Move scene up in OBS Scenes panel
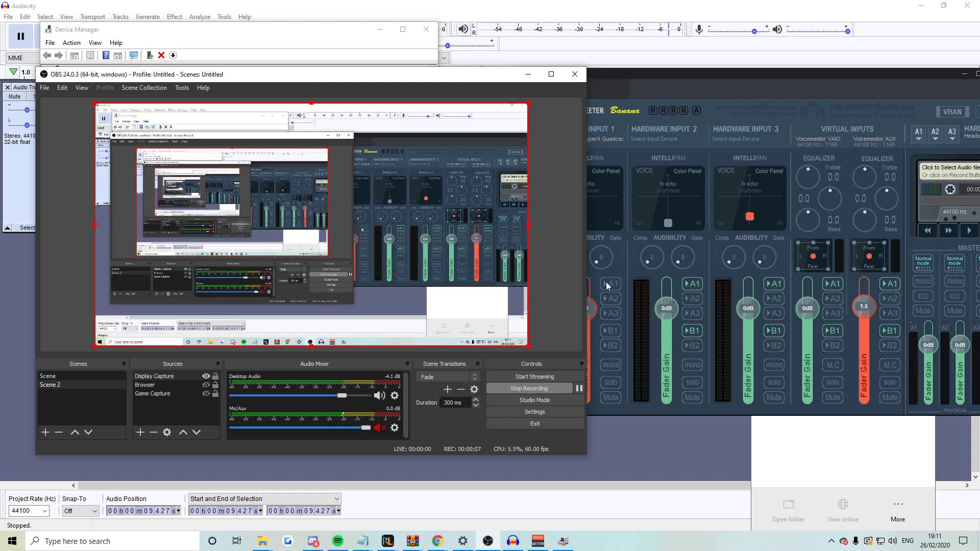The height and width of the screenshot is (551, 980). 75,432
